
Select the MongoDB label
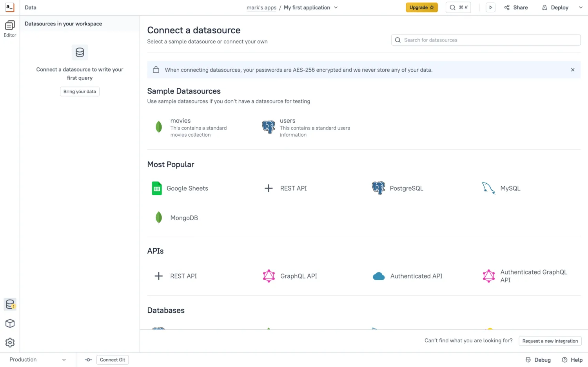[184, 218]
